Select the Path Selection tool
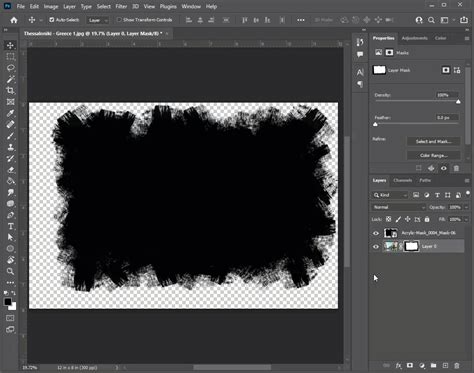The height and width of the screenshot is (373, 474). [10, 237]
